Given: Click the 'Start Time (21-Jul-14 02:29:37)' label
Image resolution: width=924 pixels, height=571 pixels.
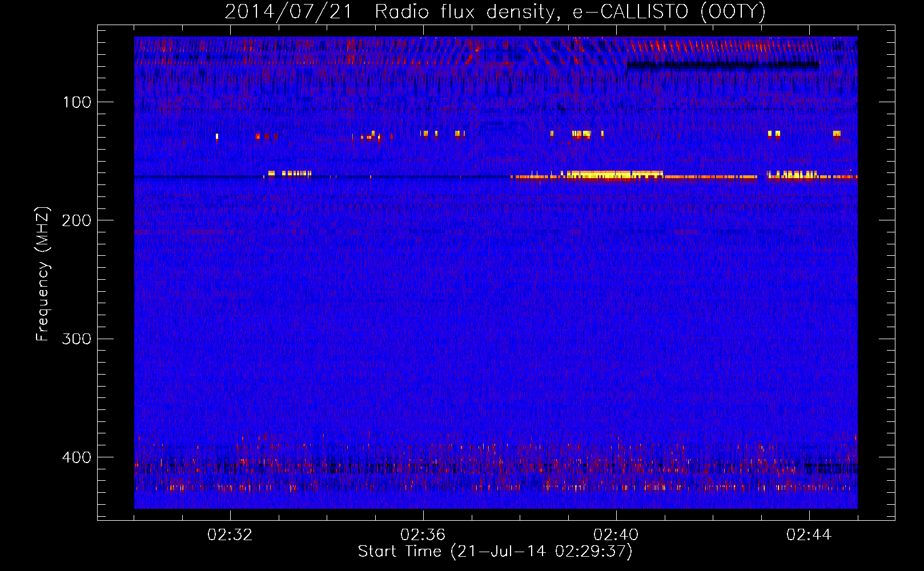Looking at the screenshot, I should click(495, 552).
